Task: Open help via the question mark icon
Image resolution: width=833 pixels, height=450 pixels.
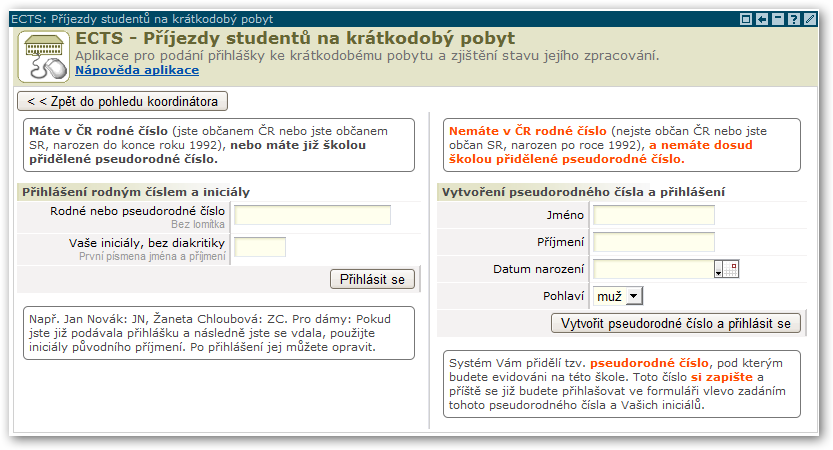Action: (794, 19)
